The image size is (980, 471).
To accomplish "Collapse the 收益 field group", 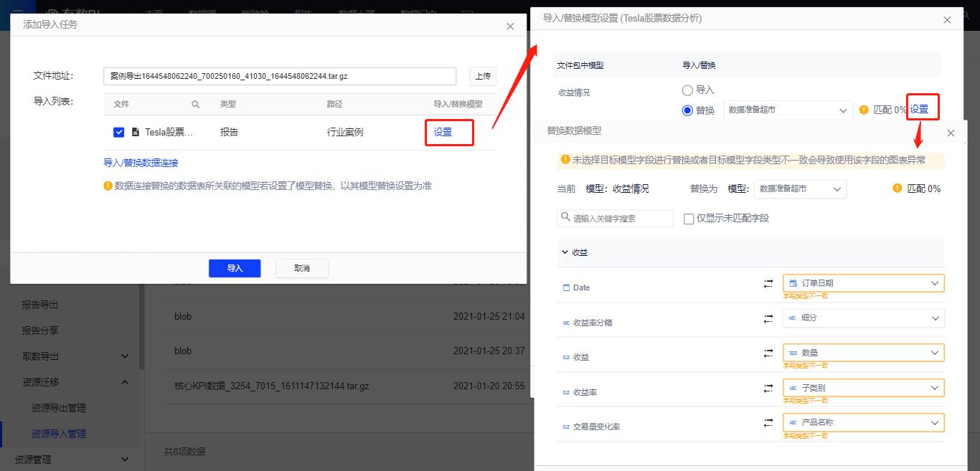I will pos(566,252).
